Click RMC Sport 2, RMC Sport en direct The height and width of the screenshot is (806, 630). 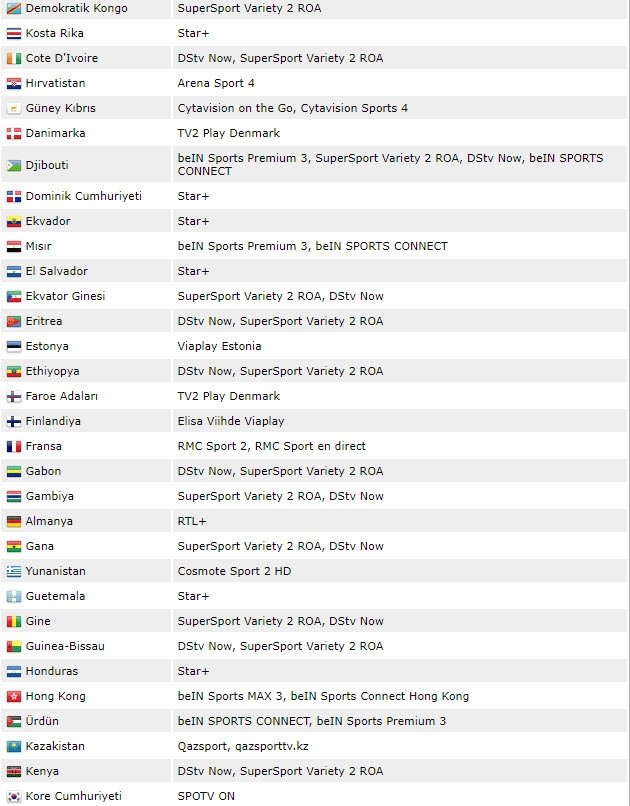(x=271, y=446)
